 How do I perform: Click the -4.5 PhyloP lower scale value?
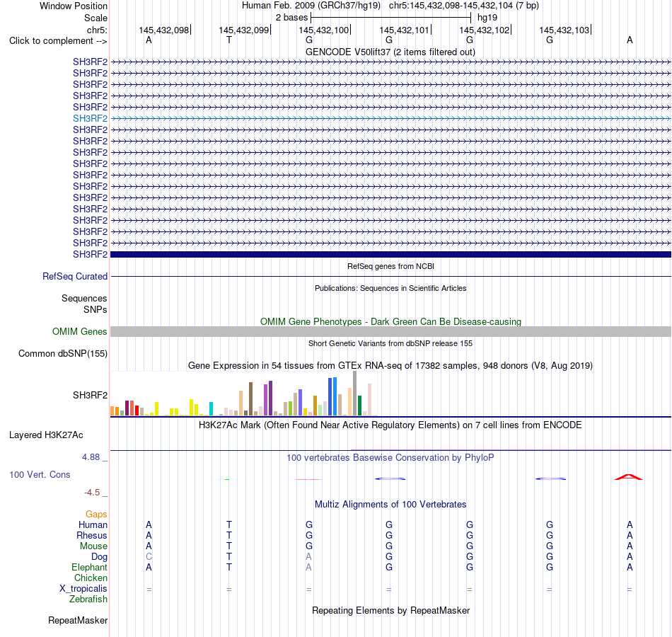92,493
